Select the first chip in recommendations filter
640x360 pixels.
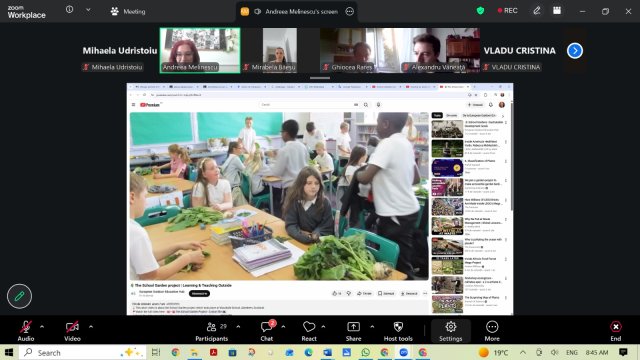click(x=437, y=116)
